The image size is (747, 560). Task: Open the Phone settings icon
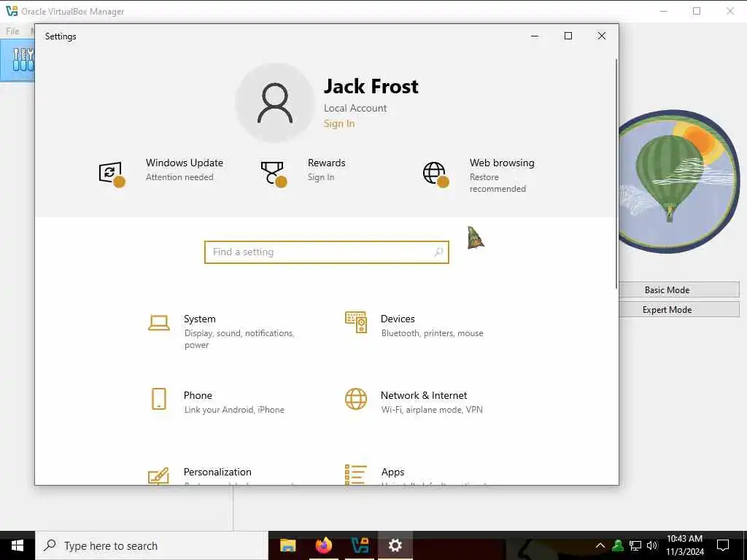pyautogui.click(x=158, y=399)
